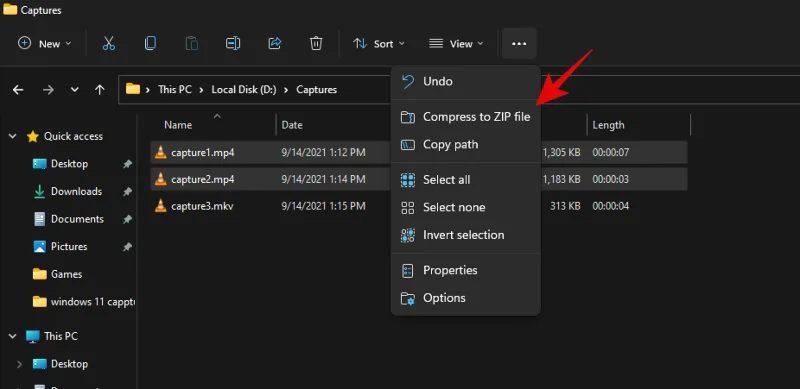800x389 pixels.
Task: Click the Paste clipboard icon
Action: tap(191, 43)
